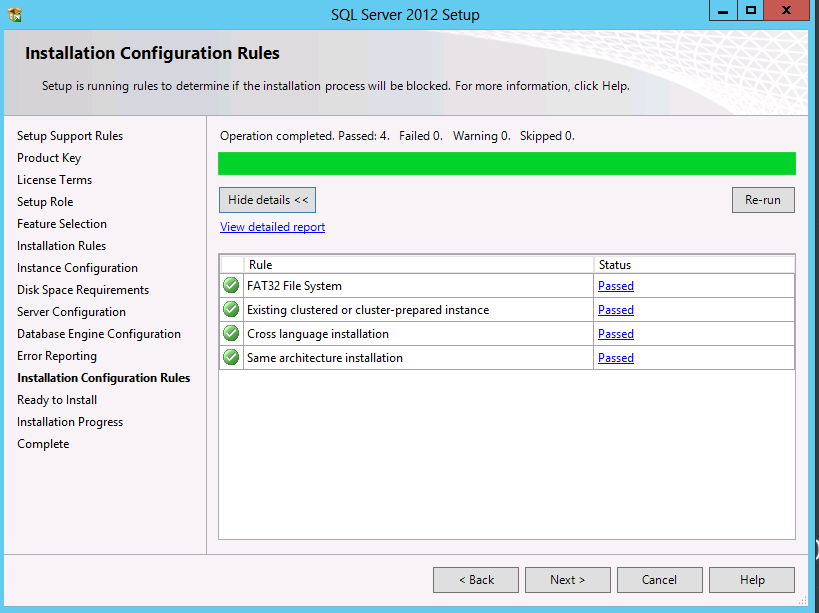Close the SQL Server 2012 Setup window
819x613 pixels.
pyautogui.click(x=786, y=10)
